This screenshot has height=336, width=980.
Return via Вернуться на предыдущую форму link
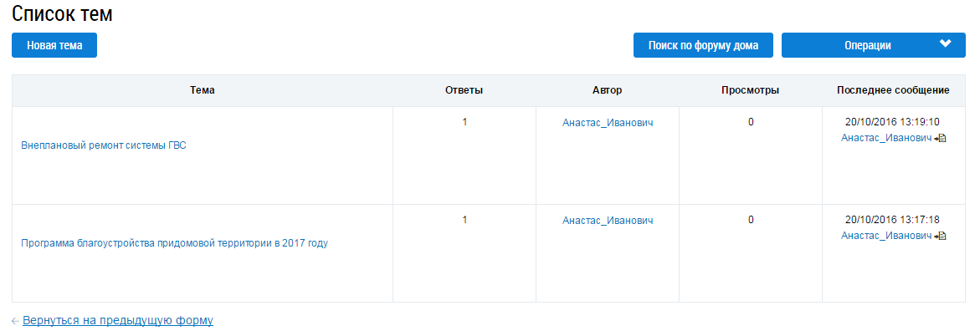click(x=118, y=320)
